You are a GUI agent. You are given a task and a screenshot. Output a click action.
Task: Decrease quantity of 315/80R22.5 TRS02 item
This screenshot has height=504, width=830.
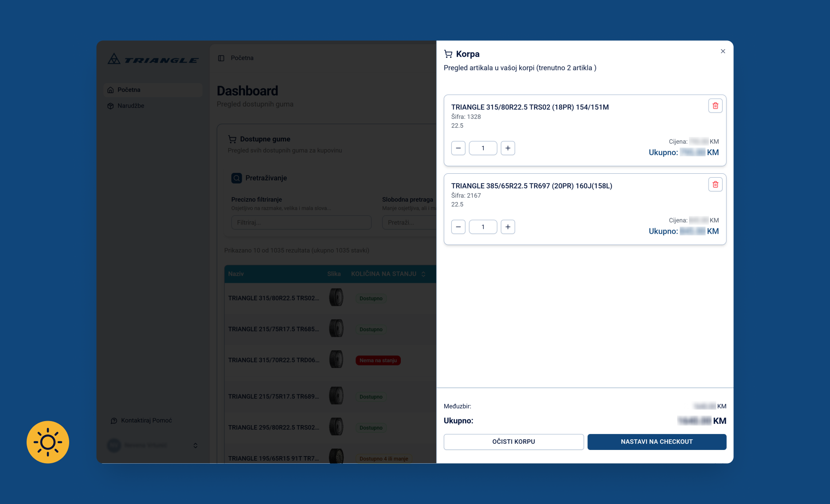(x=458, y=148)
